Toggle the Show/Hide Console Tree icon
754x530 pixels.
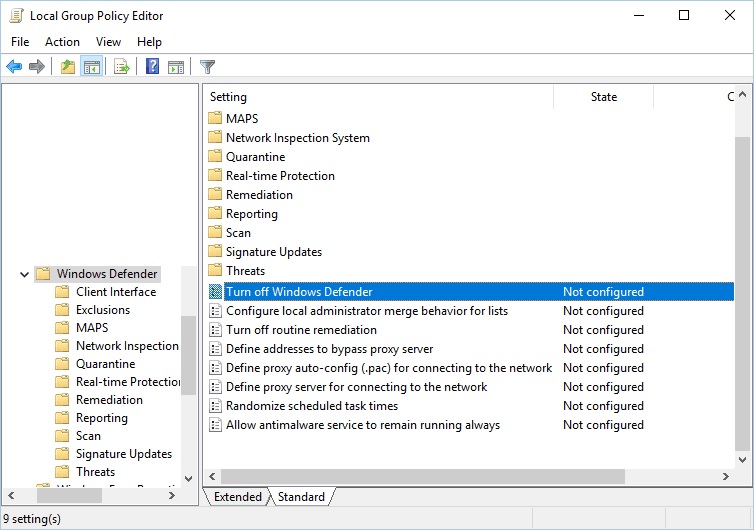pos(91,66)
